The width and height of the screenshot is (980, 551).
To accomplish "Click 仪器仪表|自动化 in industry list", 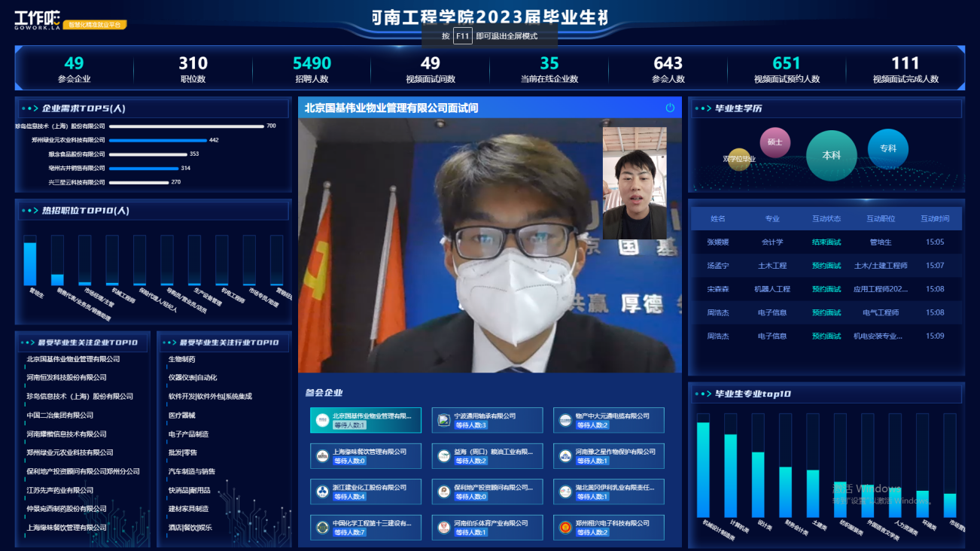I will pos(193,378).
